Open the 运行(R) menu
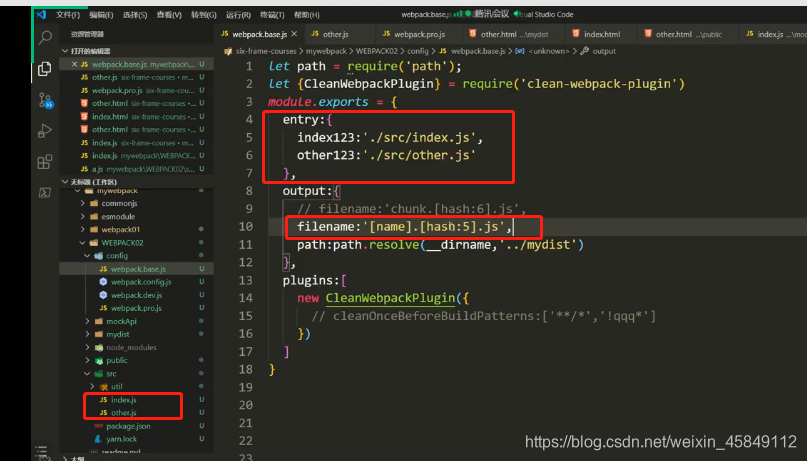Image resolution: width=807 pixels, height=461 pixels. click(238, 14)
